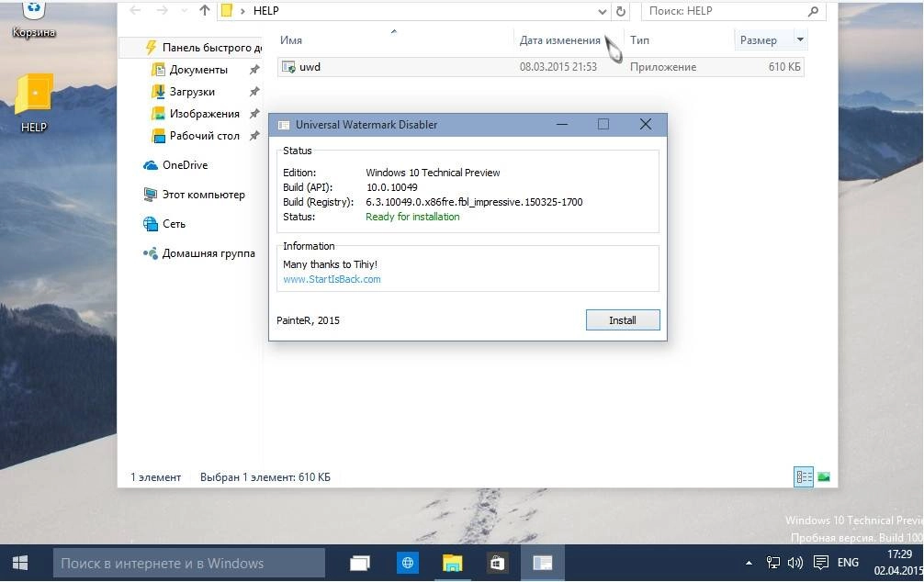Select Сеть in navigation pane
924x582 pixels.
click(164, 224)
